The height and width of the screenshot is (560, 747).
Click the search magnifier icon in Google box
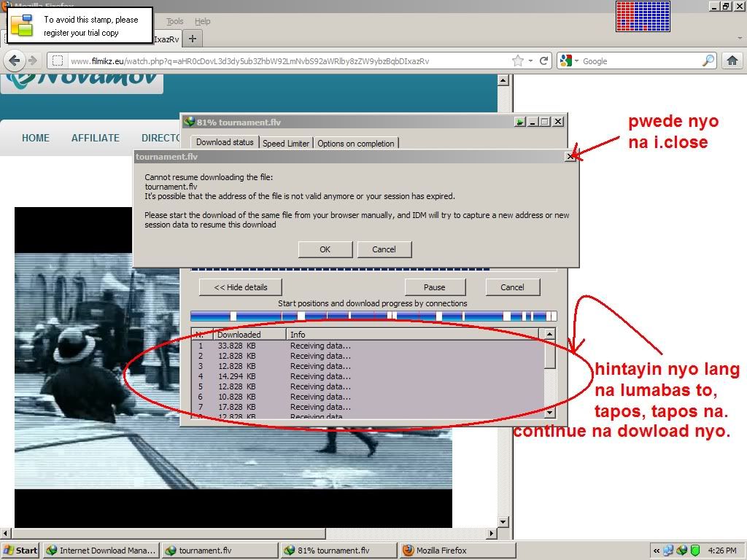(x=708, y=61)
